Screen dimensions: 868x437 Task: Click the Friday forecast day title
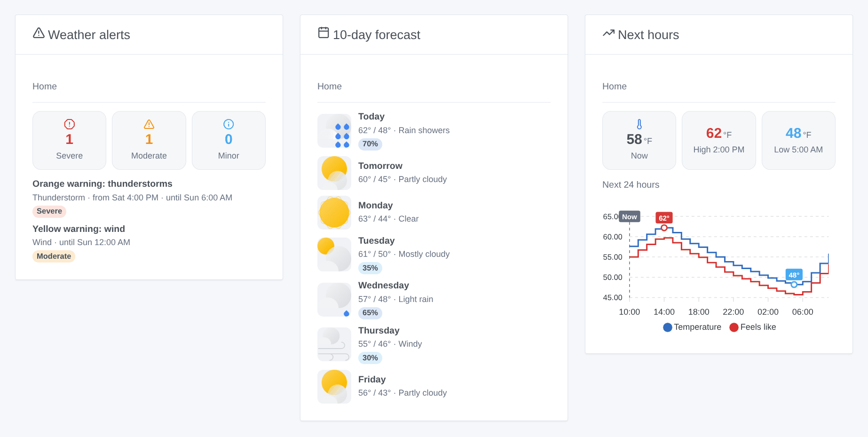pos(372,380)
